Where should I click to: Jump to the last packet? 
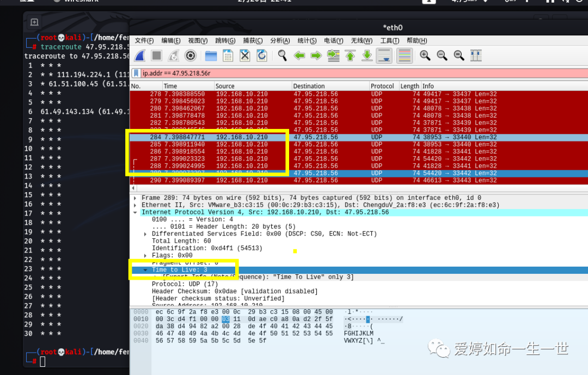point(367,56)
